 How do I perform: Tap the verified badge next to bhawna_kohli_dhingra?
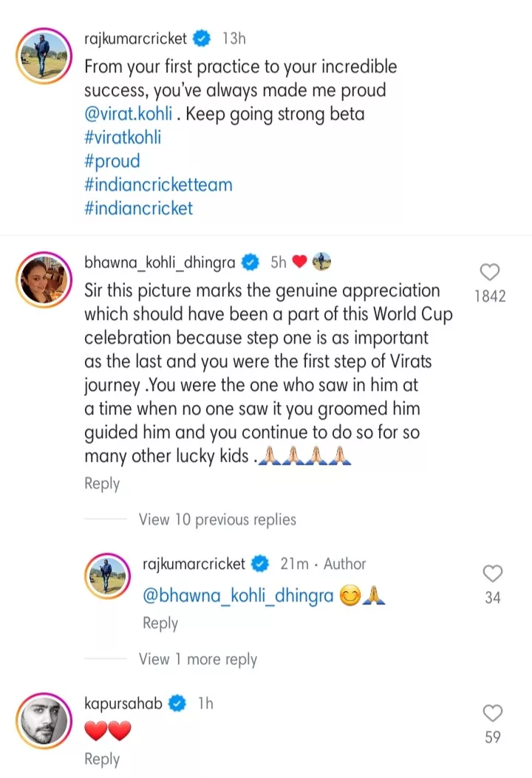click(x=251, y=262)
